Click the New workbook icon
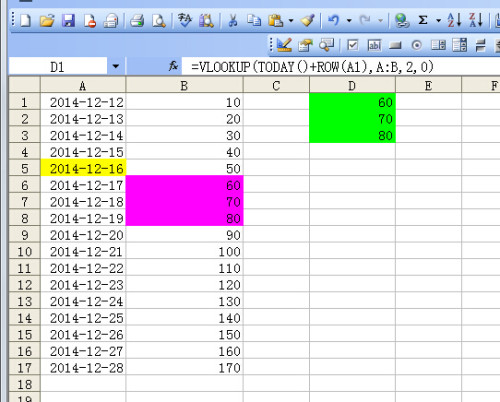The height and width of the screenshot is (402, 500). coord(25,21)
